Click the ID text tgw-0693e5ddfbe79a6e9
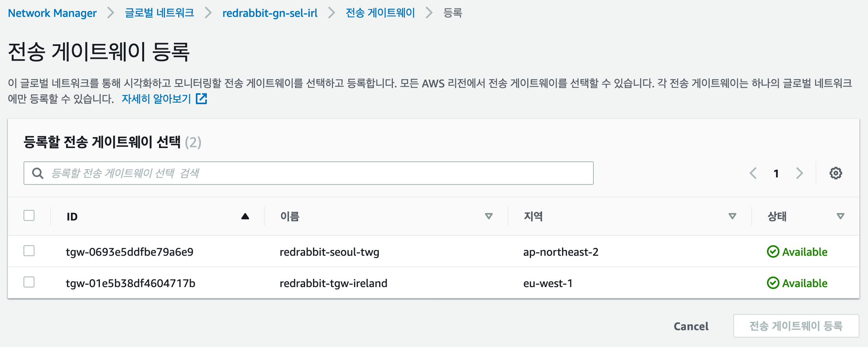The image size is (868, 347). point(130,252)
